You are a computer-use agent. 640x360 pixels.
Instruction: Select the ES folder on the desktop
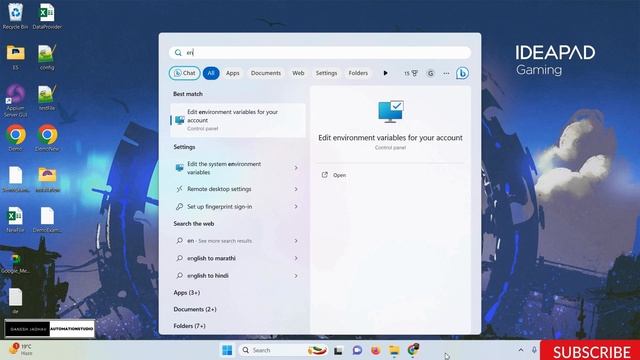tap(16, 56)
